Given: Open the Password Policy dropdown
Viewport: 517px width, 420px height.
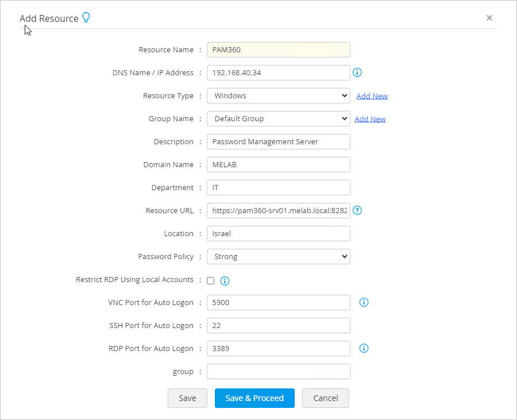Looking at the screenshot, I should pos(278,257).
